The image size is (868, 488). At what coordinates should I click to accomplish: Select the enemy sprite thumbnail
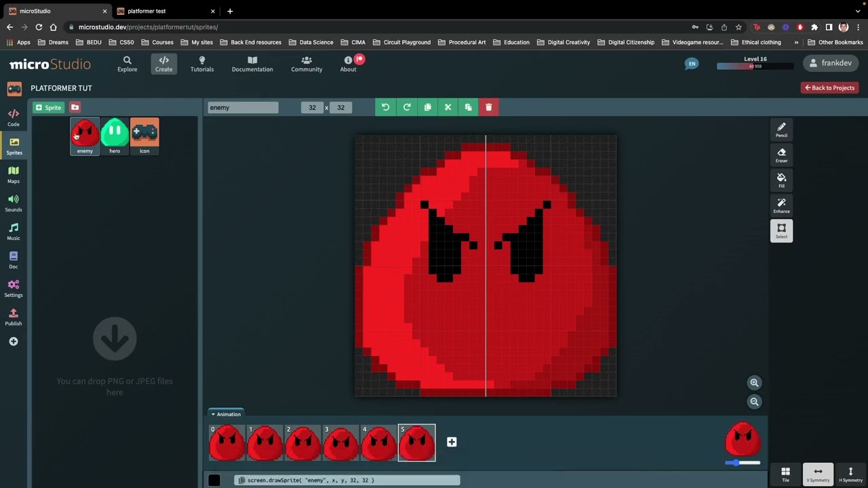85,136
